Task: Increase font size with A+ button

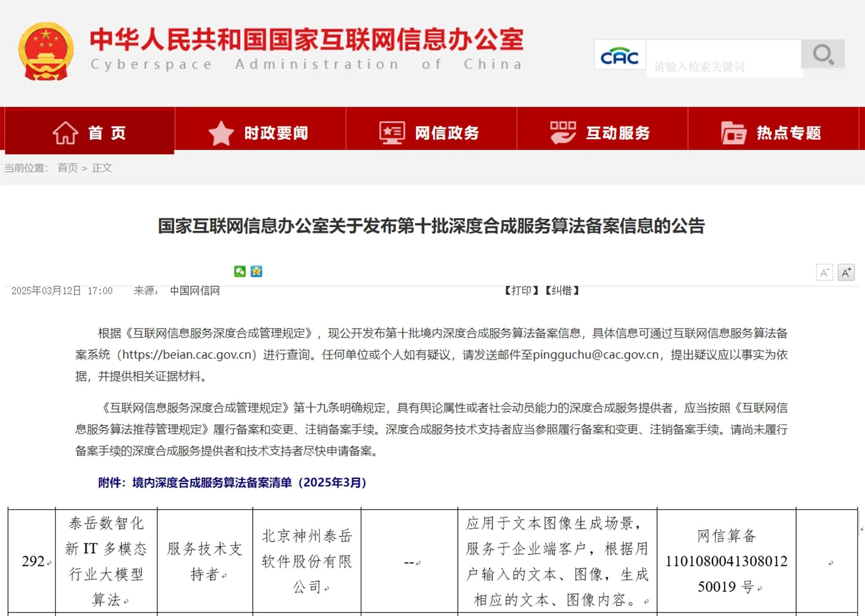Action: [x=846, y=273]
